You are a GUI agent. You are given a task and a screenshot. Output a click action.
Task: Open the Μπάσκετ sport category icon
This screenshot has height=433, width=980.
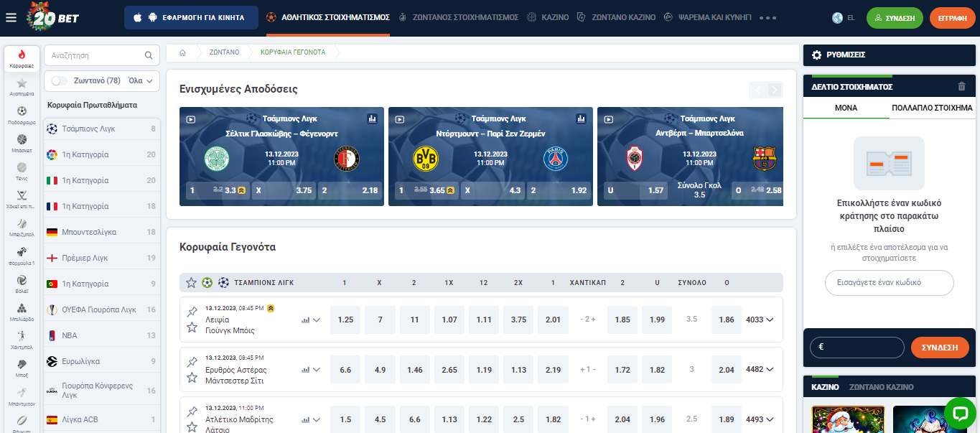(x=22, y=139)
